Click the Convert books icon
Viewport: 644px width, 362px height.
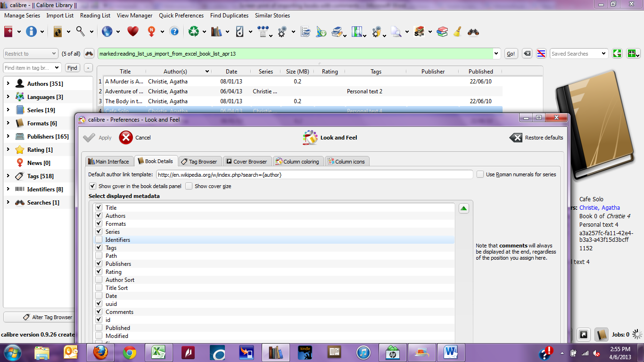pyautogui.click(x=58, y=32)
